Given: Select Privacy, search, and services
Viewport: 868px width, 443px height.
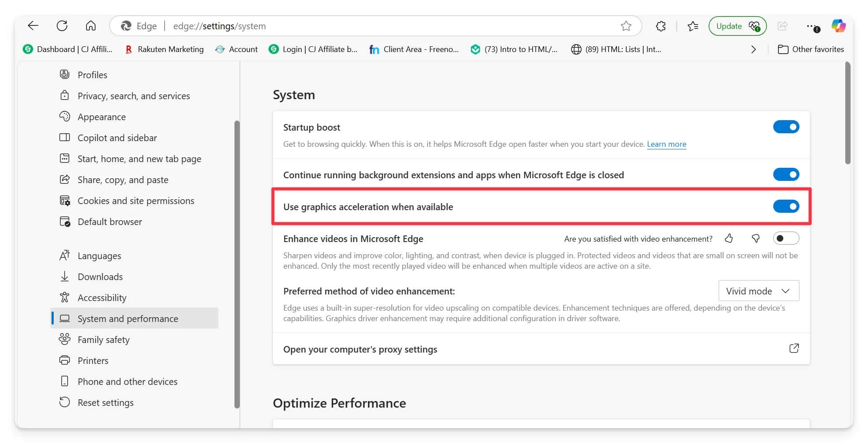Looking at the screenshot, I should pos(134,96).
